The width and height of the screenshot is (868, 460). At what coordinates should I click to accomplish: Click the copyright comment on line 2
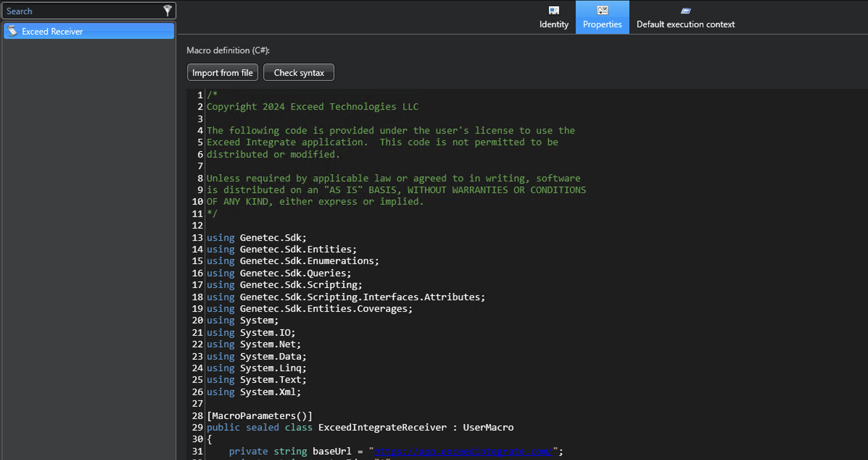[313, 106]
